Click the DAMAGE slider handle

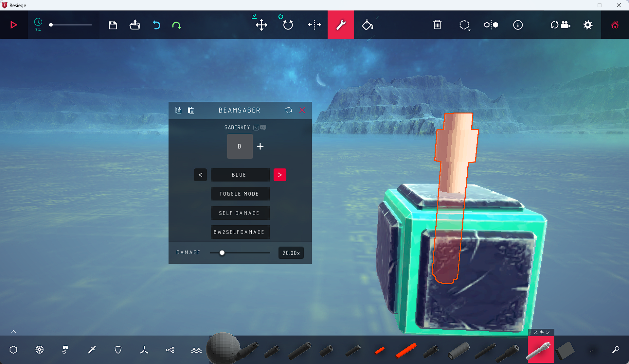[x=222, y=253]
